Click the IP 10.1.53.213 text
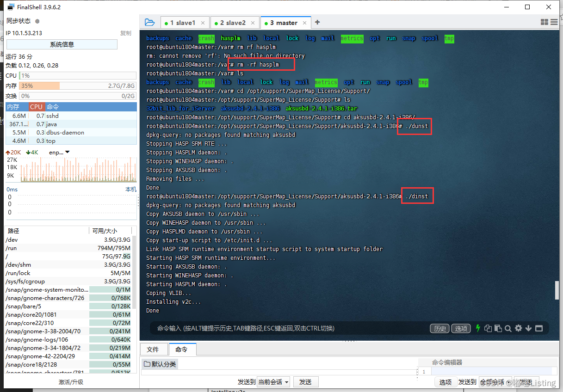This screenshot has height=392, width=563. [x=24, y=33]
